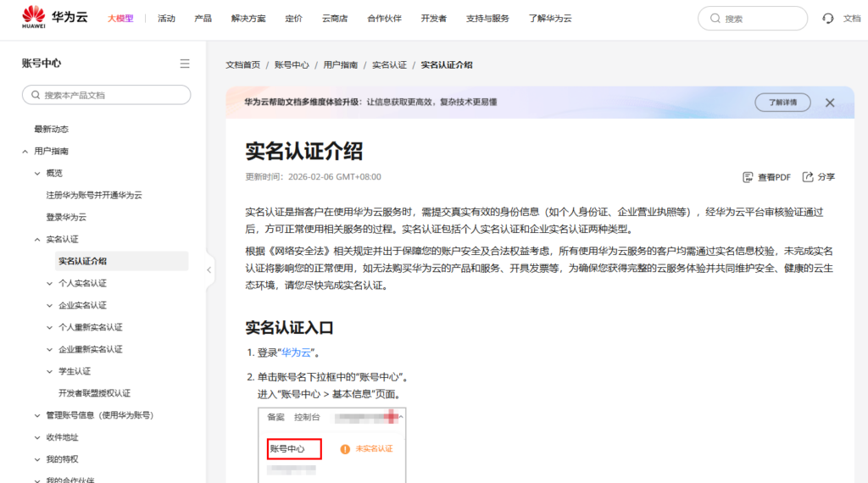Click the 分享 share icon

[x=808, y=176]
